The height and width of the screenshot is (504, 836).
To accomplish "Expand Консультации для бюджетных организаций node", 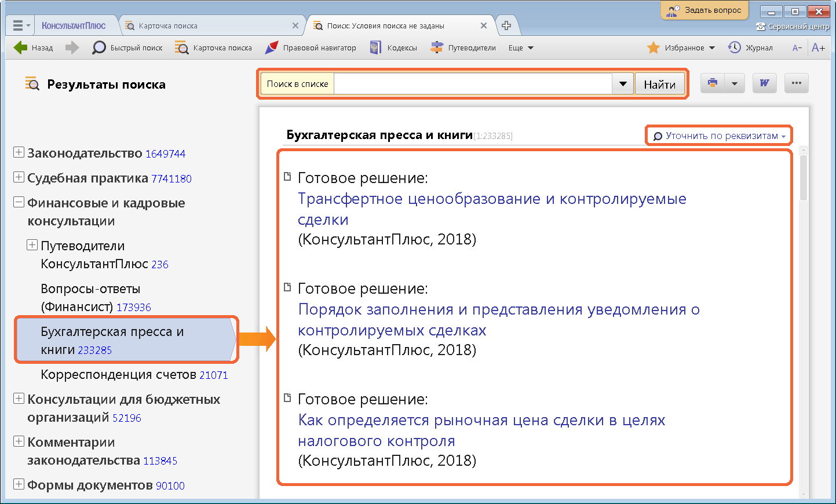I will click(19, 399).
